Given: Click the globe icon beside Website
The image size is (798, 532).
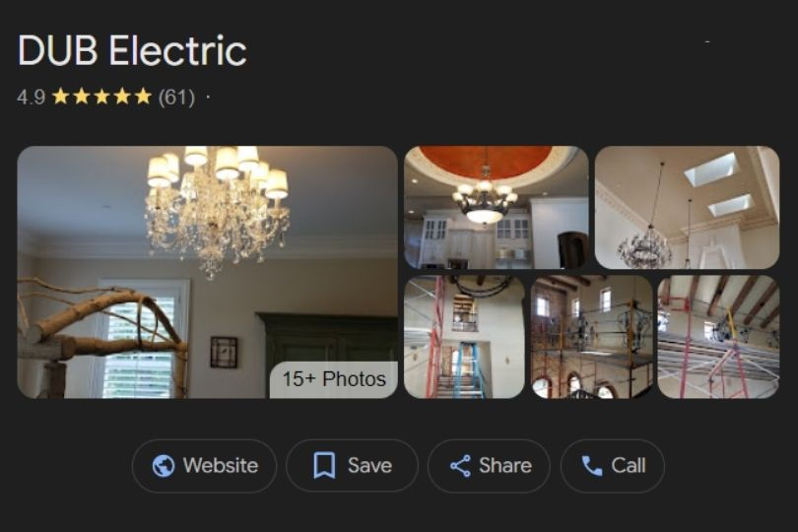Looking at the screenshot, I should [164, 465].
